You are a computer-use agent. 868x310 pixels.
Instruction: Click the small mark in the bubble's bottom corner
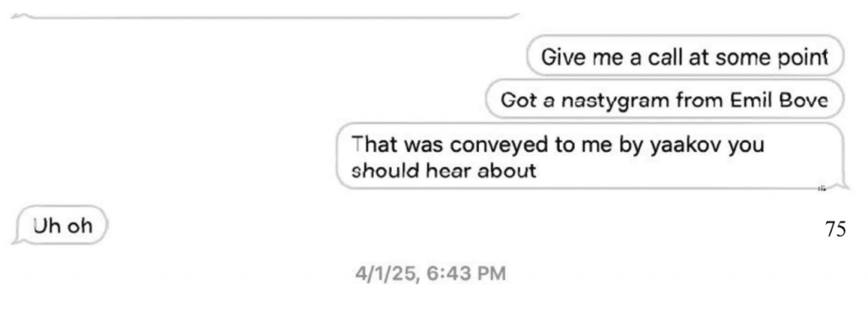click(822, 188)
